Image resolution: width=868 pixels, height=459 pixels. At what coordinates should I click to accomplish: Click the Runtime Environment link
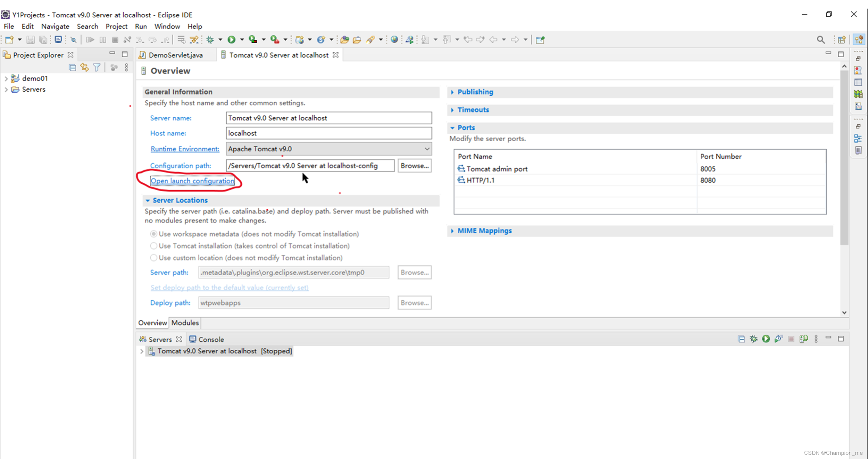185,149
